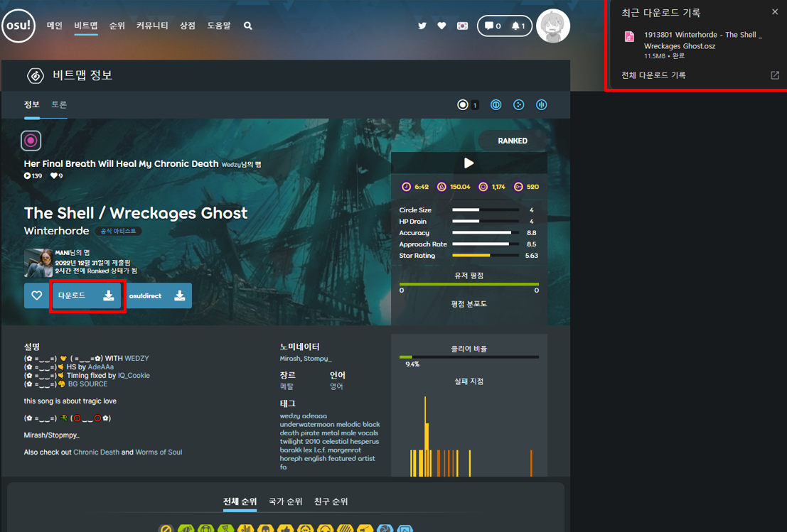Screen dimensions: 787x532
Task: Click the RANKED status badge
Action: [513, 141]
